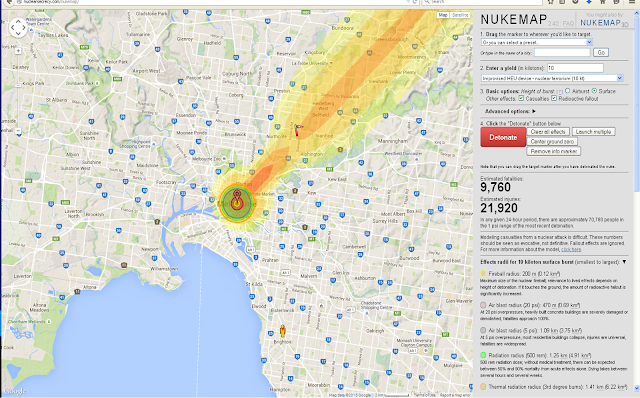Click the height of burst help [?] icon
Viewport: 640px width, 398px height.
pos(560,91)
